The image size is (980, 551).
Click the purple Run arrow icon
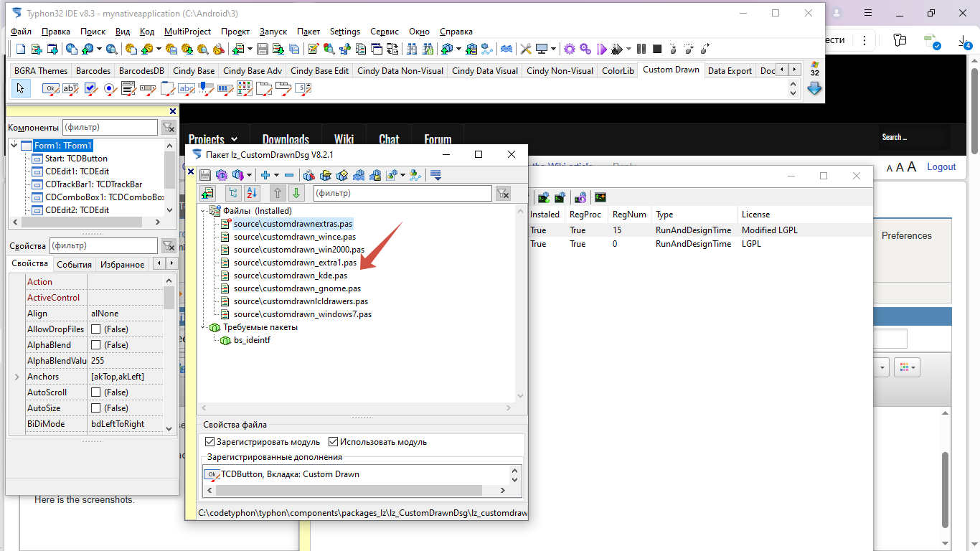coord(601,49)
